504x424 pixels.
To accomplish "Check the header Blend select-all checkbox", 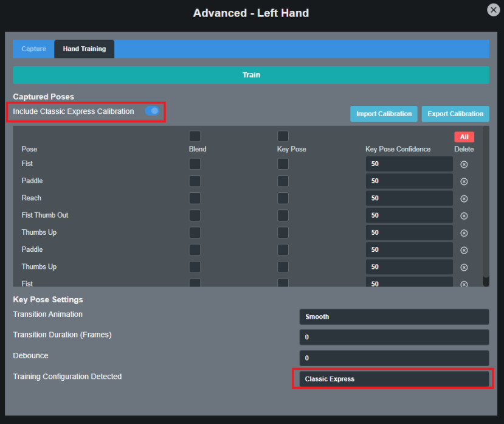I will coord(195,136).
